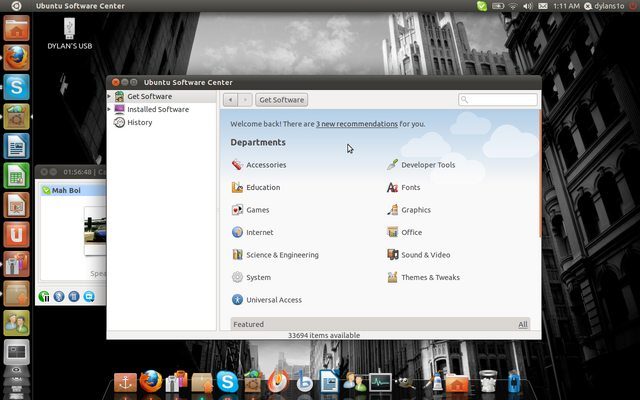Open the Internet department

(252, 232)
